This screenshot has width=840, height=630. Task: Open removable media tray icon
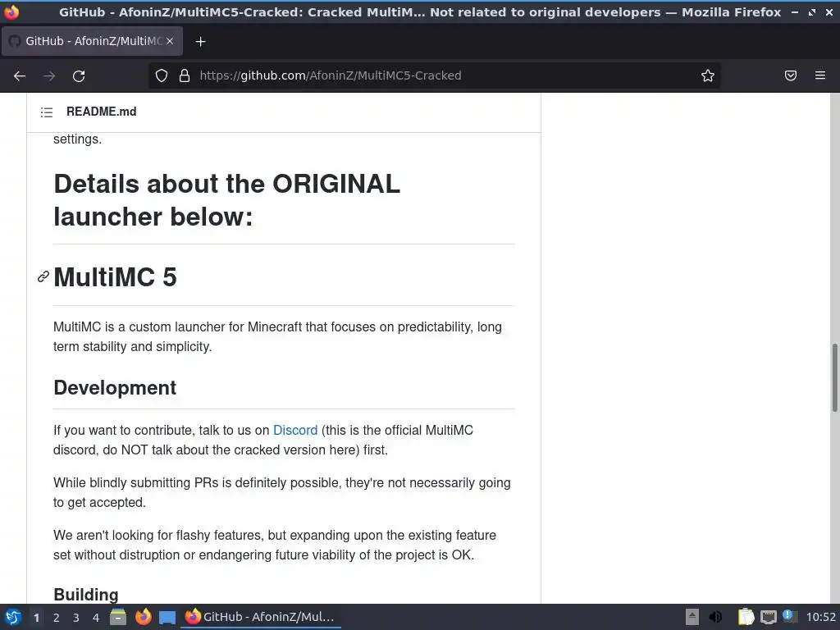click(x=692, y=617)
